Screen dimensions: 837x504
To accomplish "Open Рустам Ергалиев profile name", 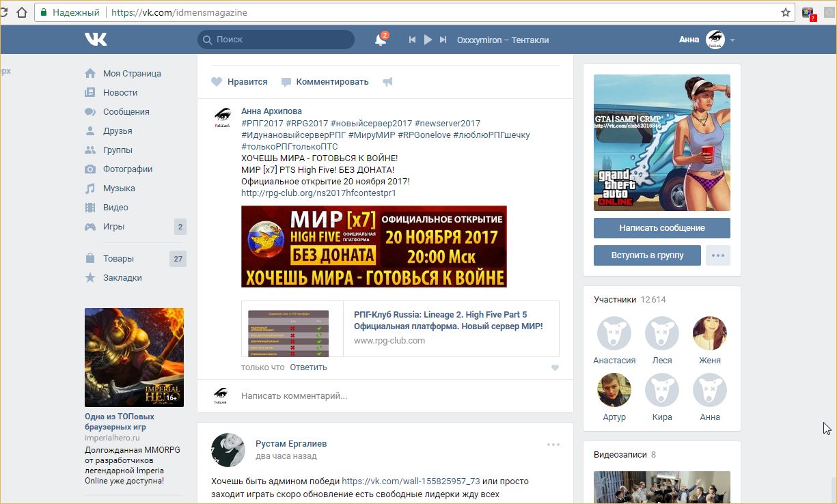I will tap(291, 443).
